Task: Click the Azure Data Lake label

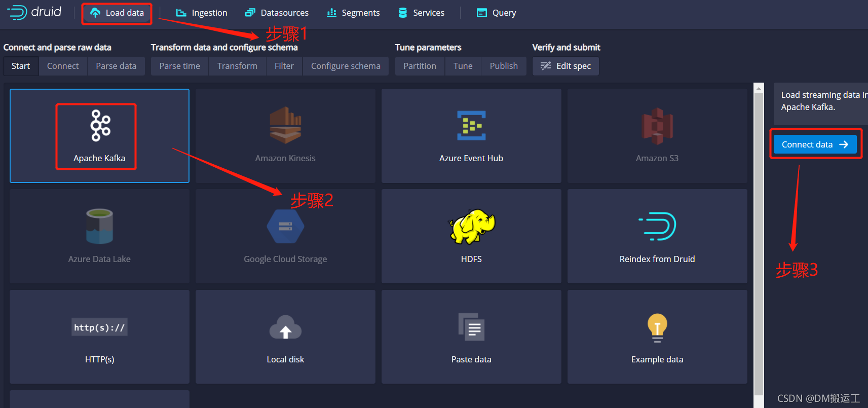Action: 99,259
